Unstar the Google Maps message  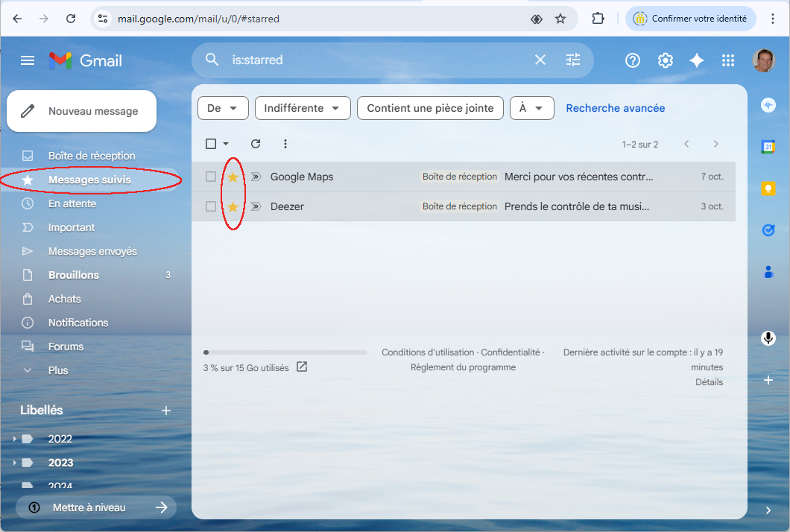[233, 177]
